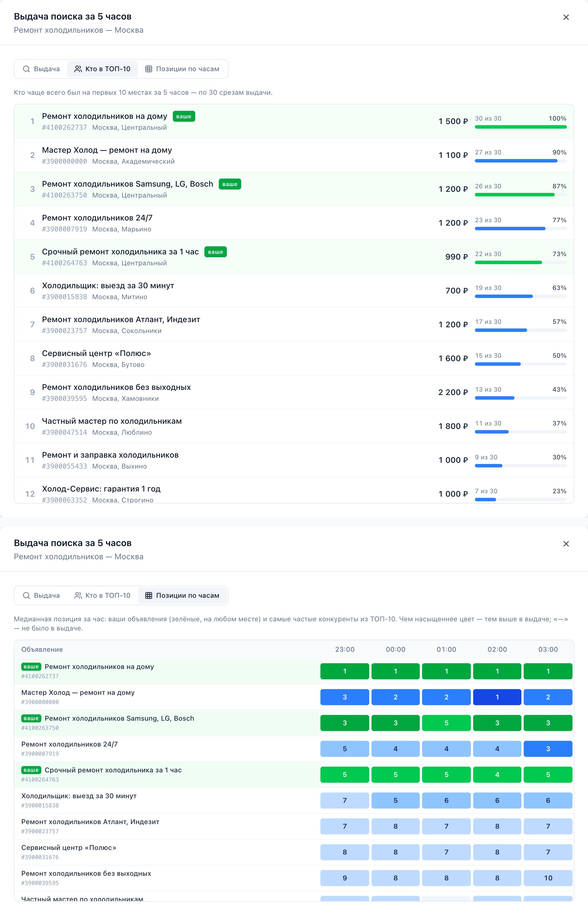Click the people icon in upper Кто в ТОП-10 tab
The image size is (588, 915).
78,69
